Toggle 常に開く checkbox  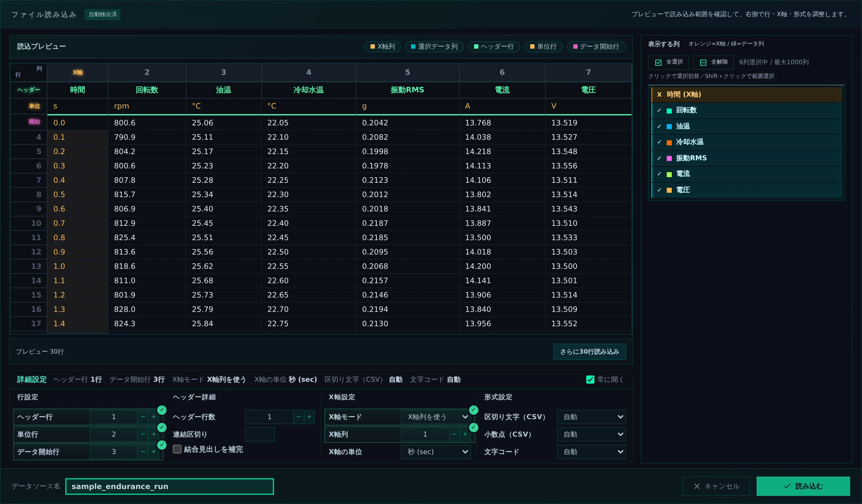590,380
